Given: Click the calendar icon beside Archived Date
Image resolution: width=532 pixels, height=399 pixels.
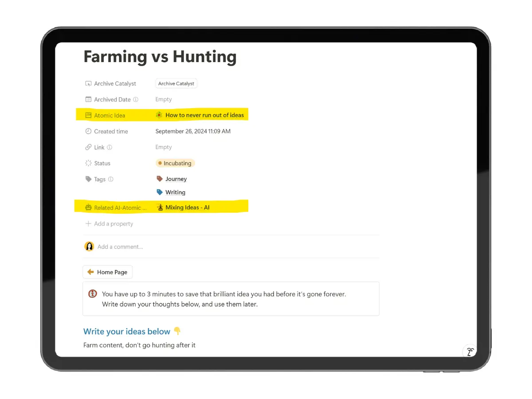Looking at the screenshot, I should coord(88,99).
